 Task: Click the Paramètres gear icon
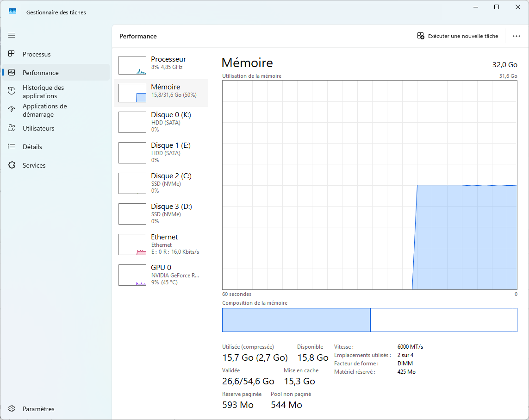tap(12, 409)
